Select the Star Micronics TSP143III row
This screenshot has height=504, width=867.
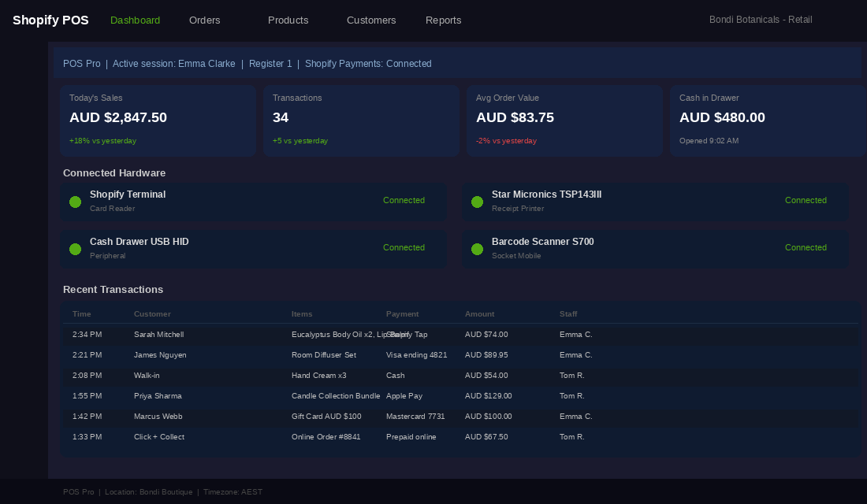(655, 202)
